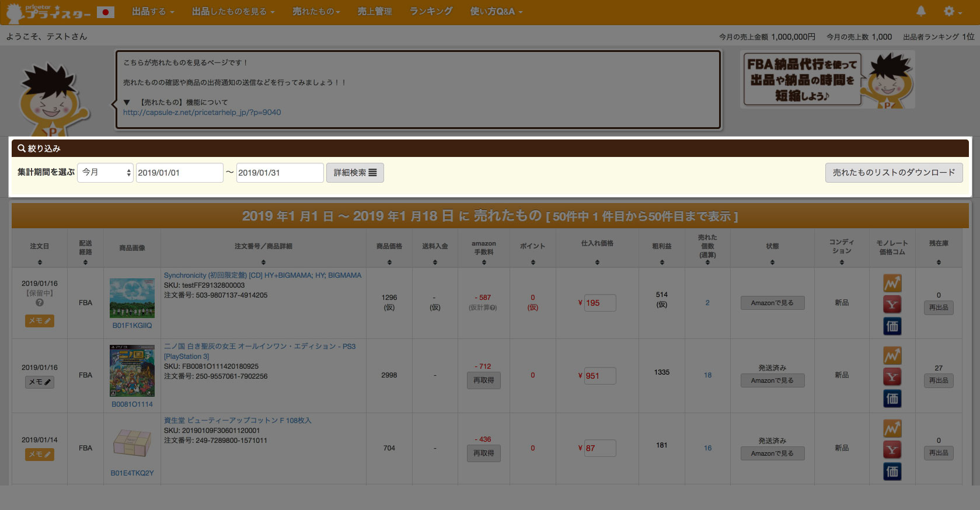Click the 詳細検索 button
980x510 pixels.
(355, 173)
